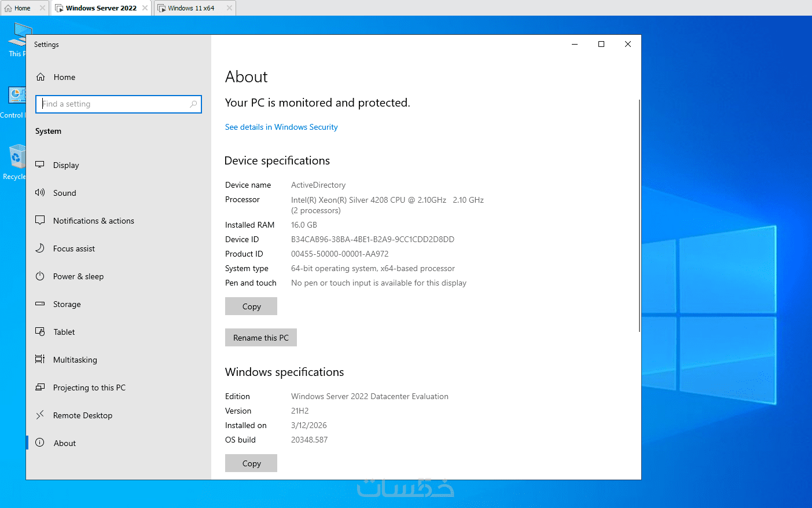Click the Projecting to this PC icon
812x508 pixels.
point(40,387)
